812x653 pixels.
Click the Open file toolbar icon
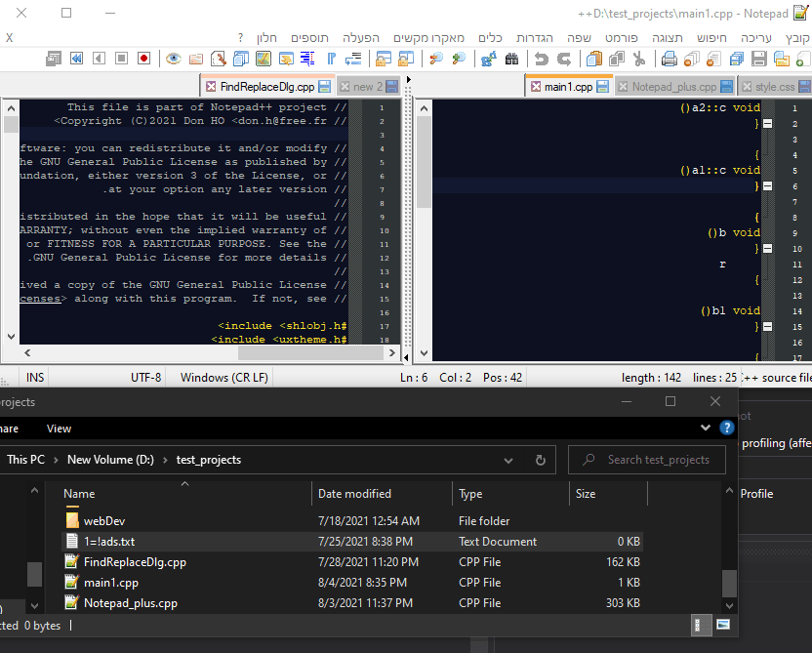coord(782,59)
